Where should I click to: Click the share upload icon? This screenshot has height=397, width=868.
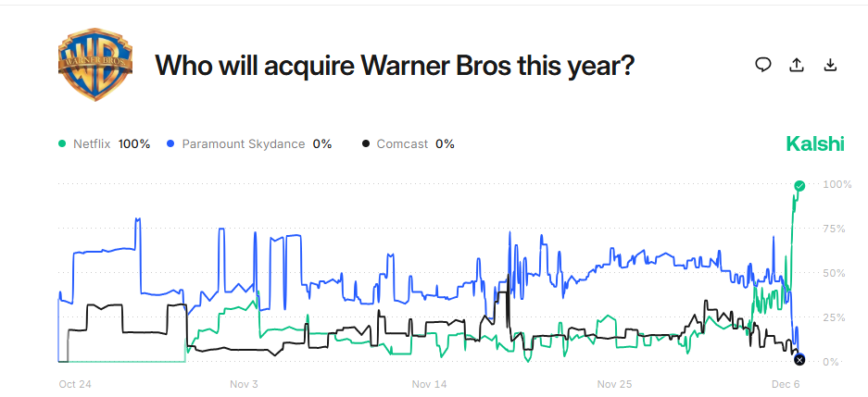(797, 65)
